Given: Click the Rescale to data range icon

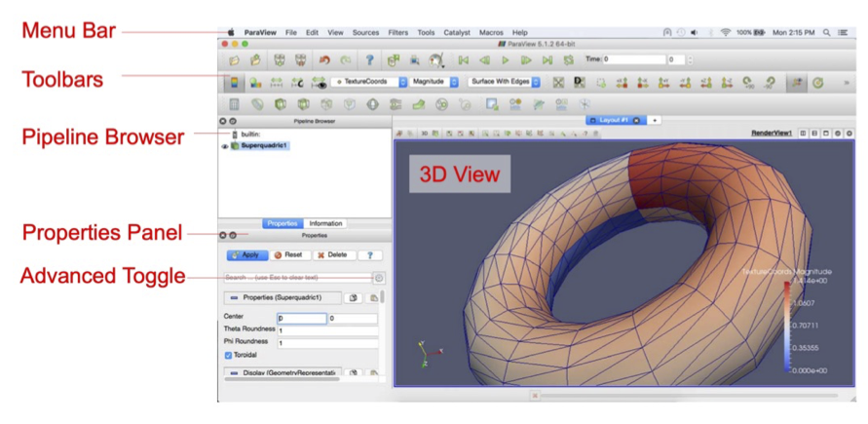Looking at the screenshot, I should tap(275, 83).
